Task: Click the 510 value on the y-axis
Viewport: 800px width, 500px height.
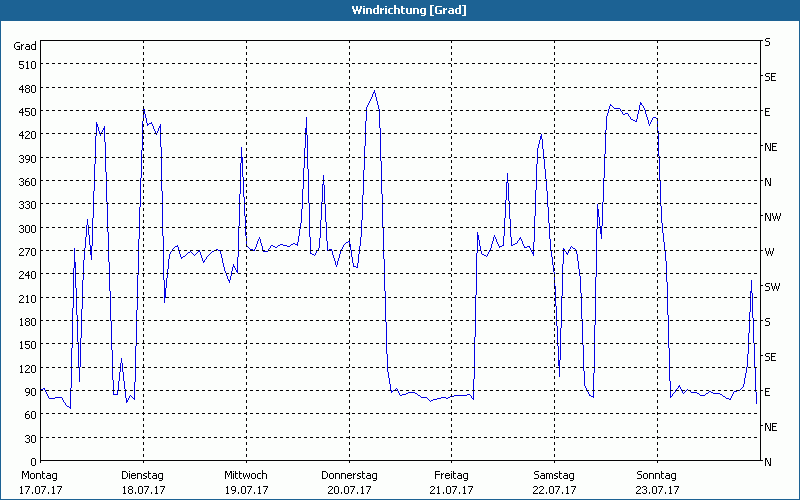Action: pyautogui.click(x=26, y=65)
